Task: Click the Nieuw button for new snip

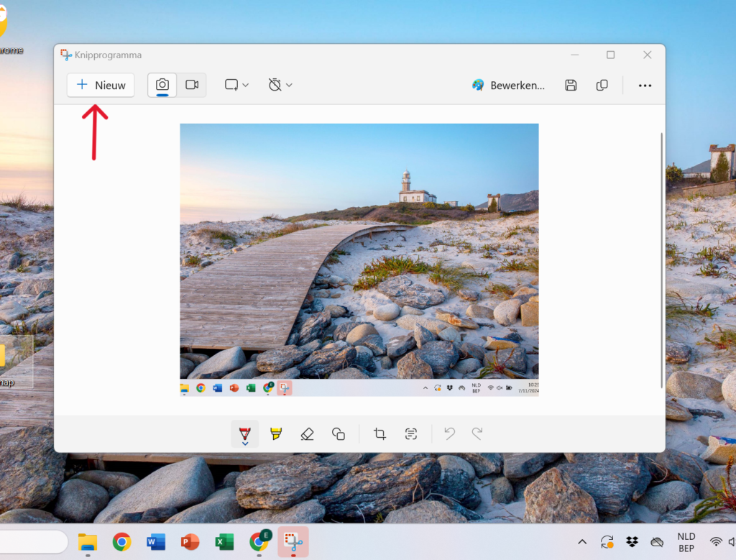Action: click(101, 85)
